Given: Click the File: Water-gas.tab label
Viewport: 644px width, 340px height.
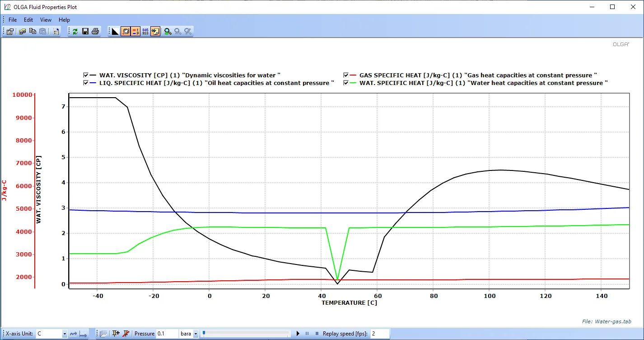Looking at the screenshot, I should click(x=607, y=321).
